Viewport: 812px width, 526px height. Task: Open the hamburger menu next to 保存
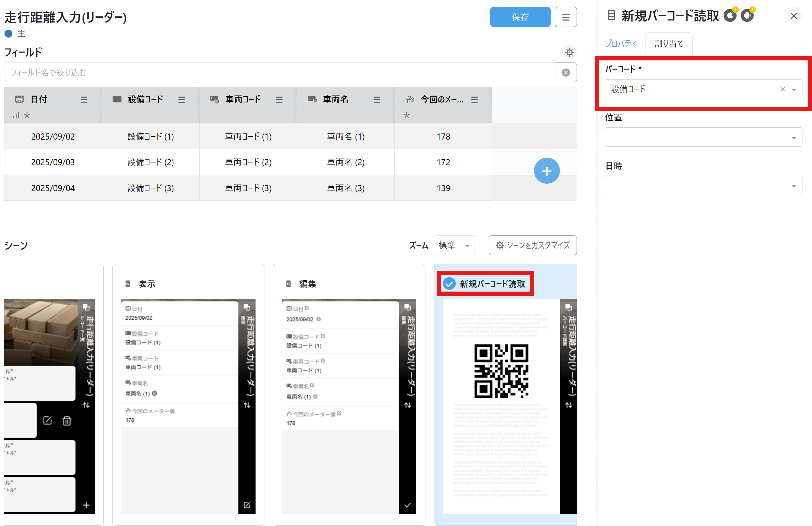click(x=565, y=17)
